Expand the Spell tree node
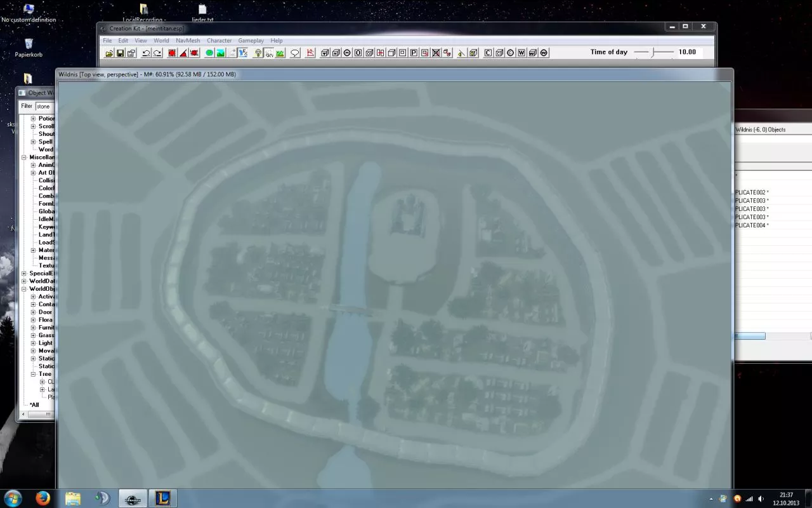This screenshot has width=812, height=508. 33,142
